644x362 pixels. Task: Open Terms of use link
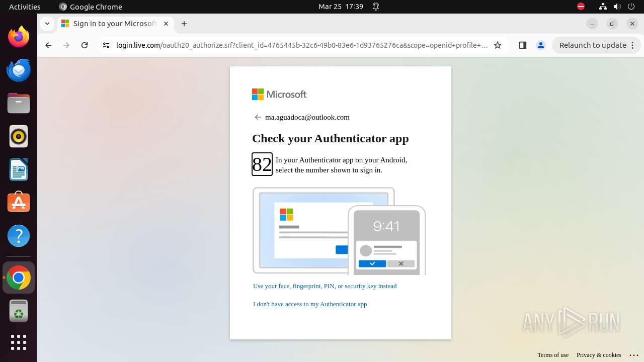(553, 355)
